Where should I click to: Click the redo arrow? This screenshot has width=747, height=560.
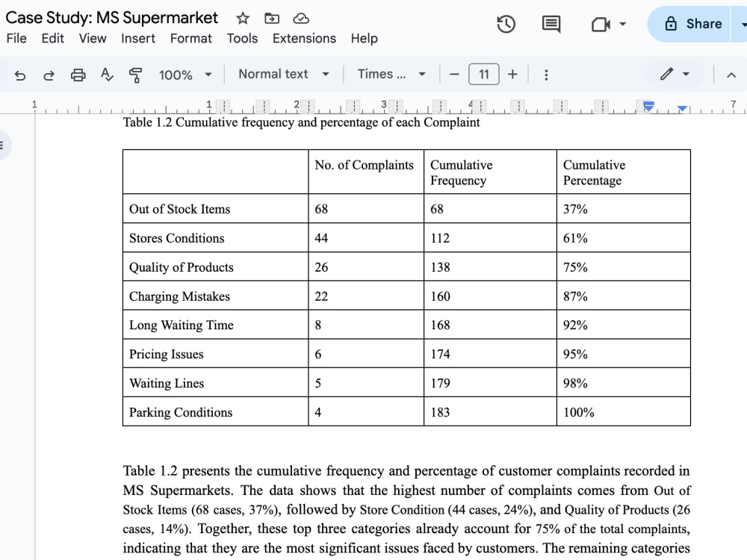pyautogui.click(x=49, y=75)
